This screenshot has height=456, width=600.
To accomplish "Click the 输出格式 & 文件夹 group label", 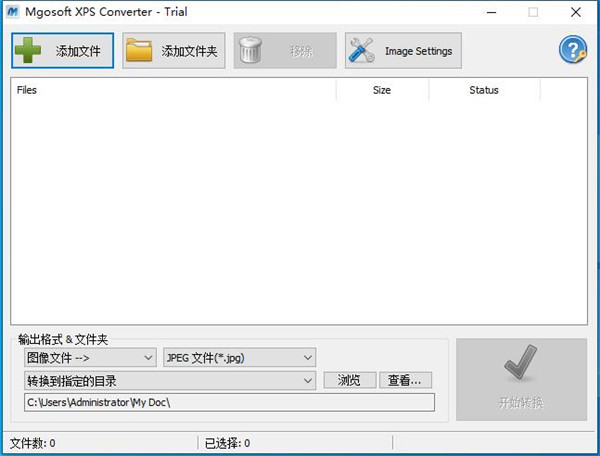I will [63, 339].
